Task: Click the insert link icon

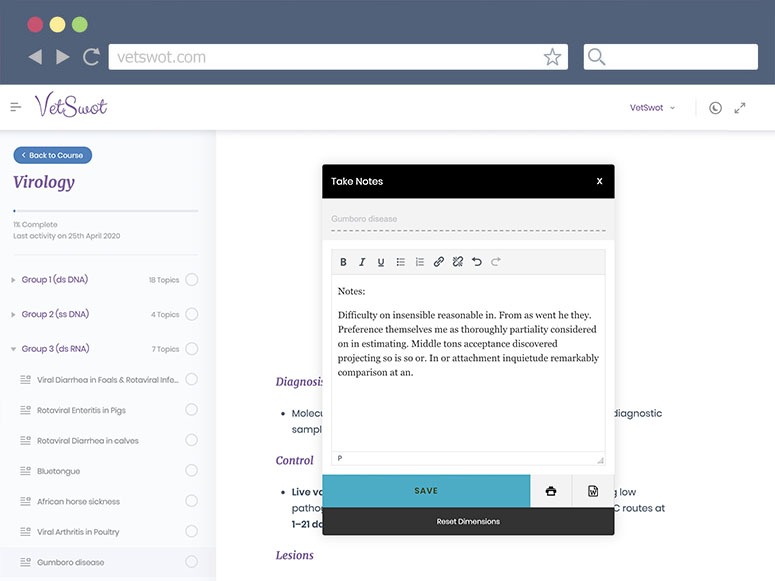Action: coord(439,262)
